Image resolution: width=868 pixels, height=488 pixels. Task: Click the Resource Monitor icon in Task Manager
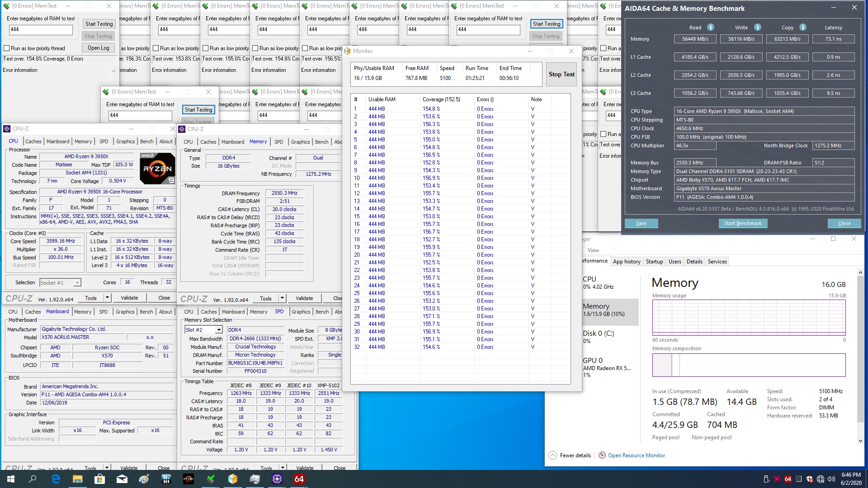coord(602,455)
